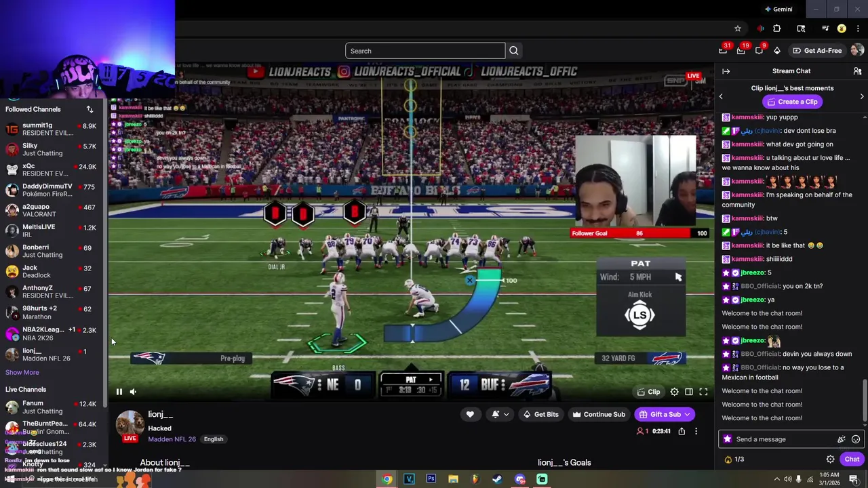
Task: Click the Twitch search field
Action: [425, 51]
